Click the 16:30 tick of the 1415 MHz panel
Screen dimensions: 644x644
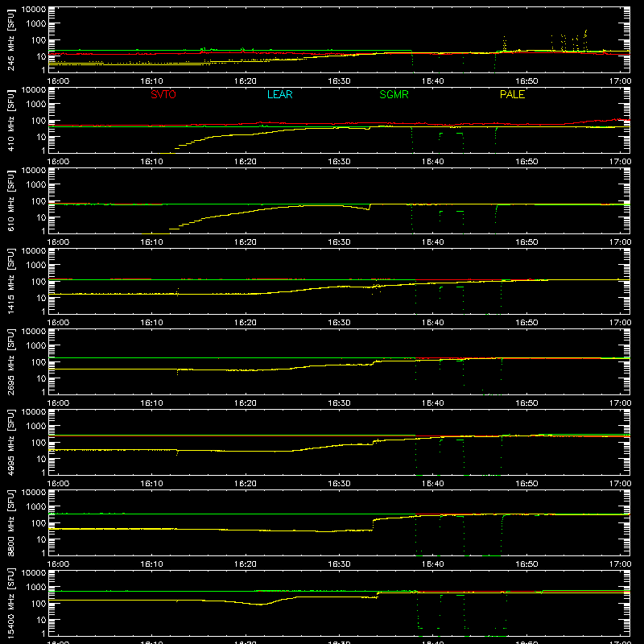(x=339, y=323)
